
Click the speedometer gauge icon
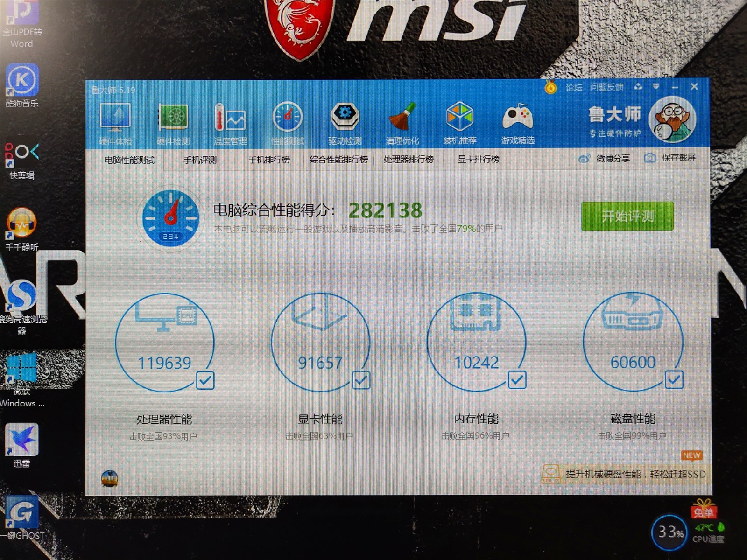click(171, 218)
